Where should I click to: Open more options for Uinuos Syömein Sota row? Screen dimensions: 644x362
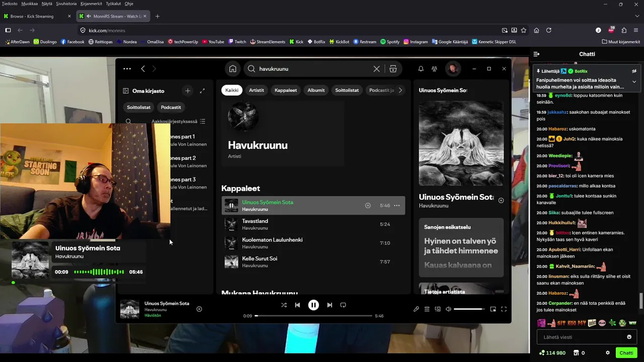pyautogui.click(x=397, y=206)
